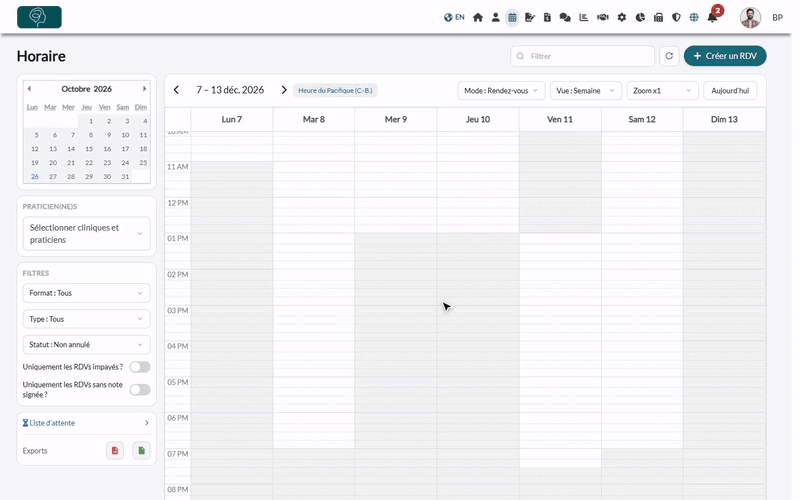Image resolution: width=800 pixels, height=500 pixels.
Task: Click the Créer un RDV button
Action: pyautogui.click(x=724, y=56)
